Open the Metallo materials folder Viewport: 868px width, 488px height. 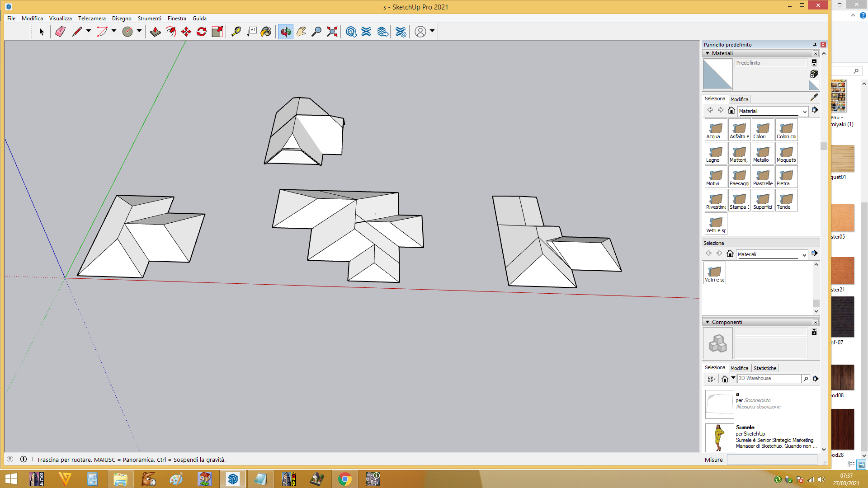[x=763, y=154]
